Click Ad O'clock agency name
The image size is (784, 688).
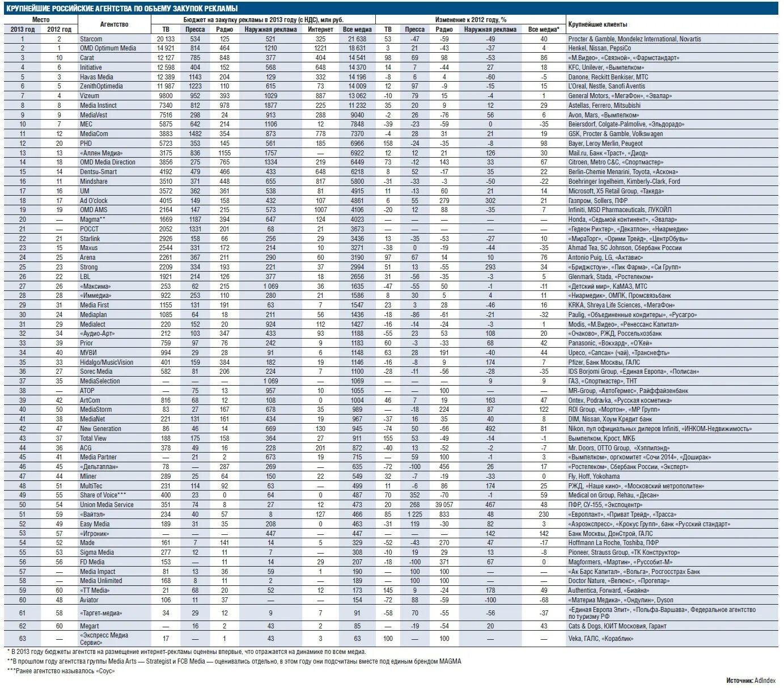(x=94, y=201)
